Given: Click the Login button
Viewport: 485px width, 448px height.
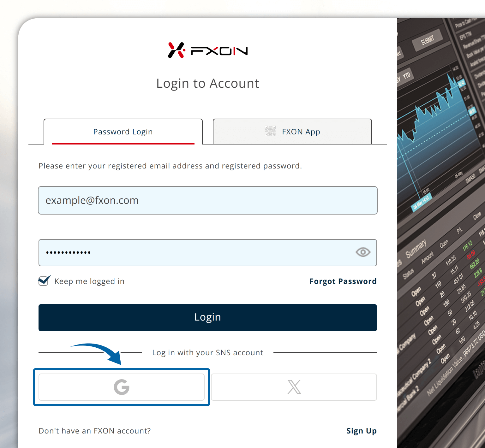Looking at the screenshot, I should [x=208, y=318].
